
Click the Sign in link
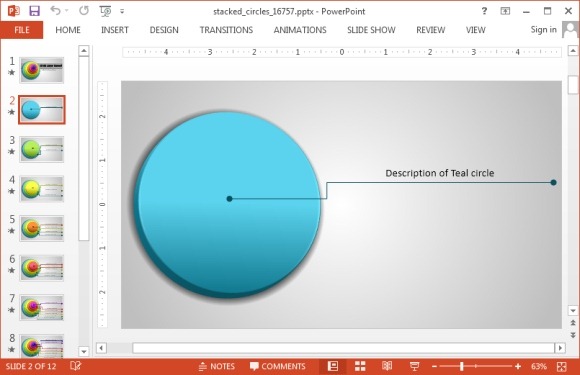coord(543,30)
